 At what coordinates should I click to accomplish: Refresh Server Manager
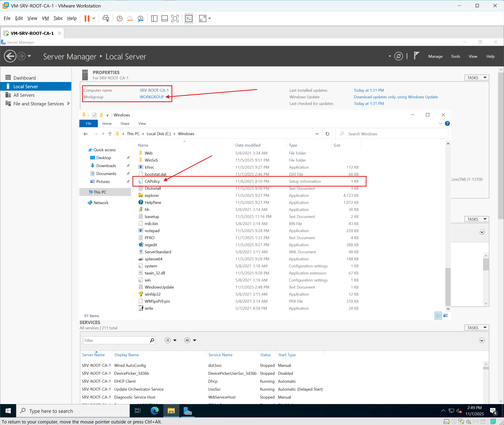(x=399, y=56)
